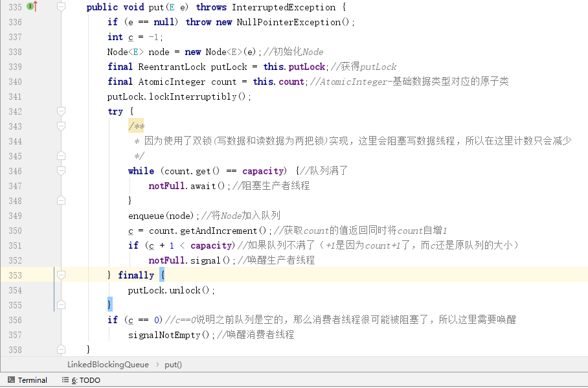The height and width of the screenshot is (388, 588).
Task: Click line number 341 in the gutter
Action: (x=15, y=97)
